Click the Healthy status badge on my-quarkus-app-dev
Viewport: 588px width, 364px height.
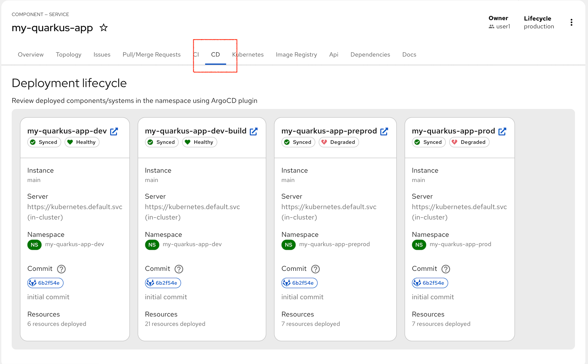click(82, 142)
